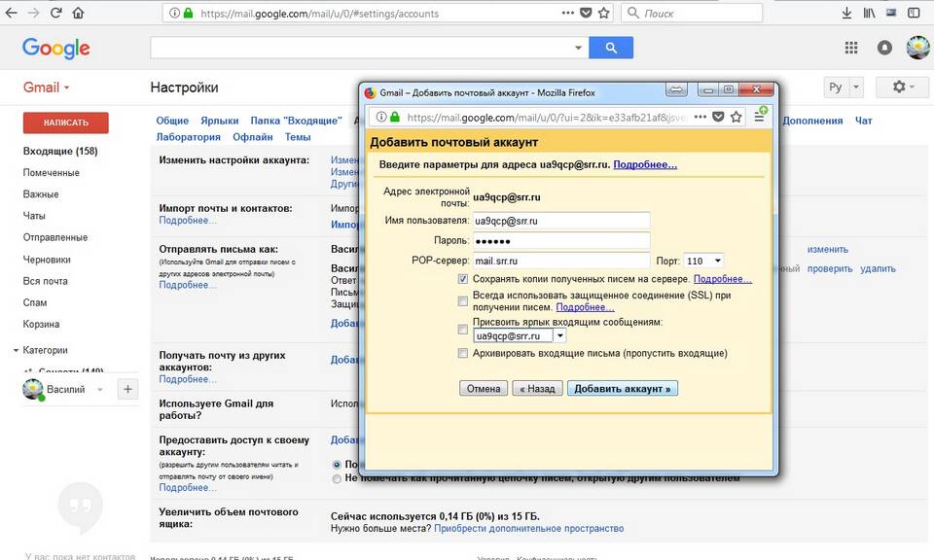
Task: Open the Gmail product switcher dropdown
Action: [47, 87]
